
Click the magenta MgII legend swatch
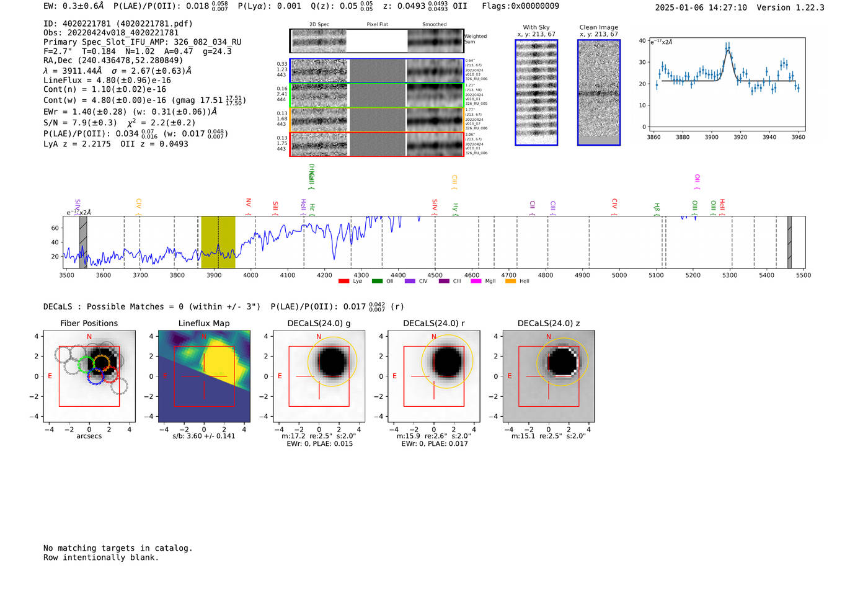click(x=476, y=282)
